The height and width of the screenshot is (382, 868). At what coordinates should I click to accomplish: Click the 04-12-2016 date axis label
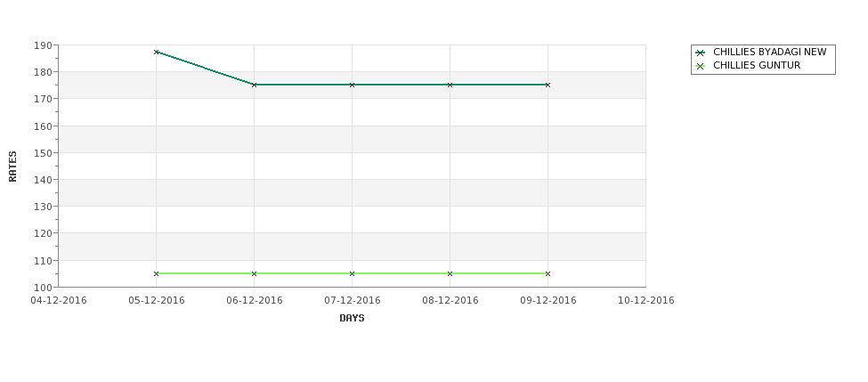coord(59,300)
